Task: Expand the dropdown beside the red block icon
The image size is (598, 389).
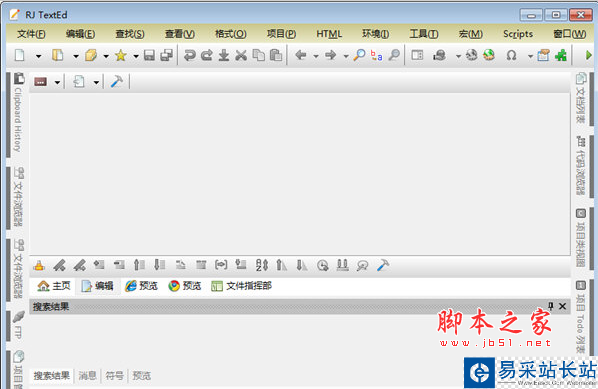Action: pos(57,82)
